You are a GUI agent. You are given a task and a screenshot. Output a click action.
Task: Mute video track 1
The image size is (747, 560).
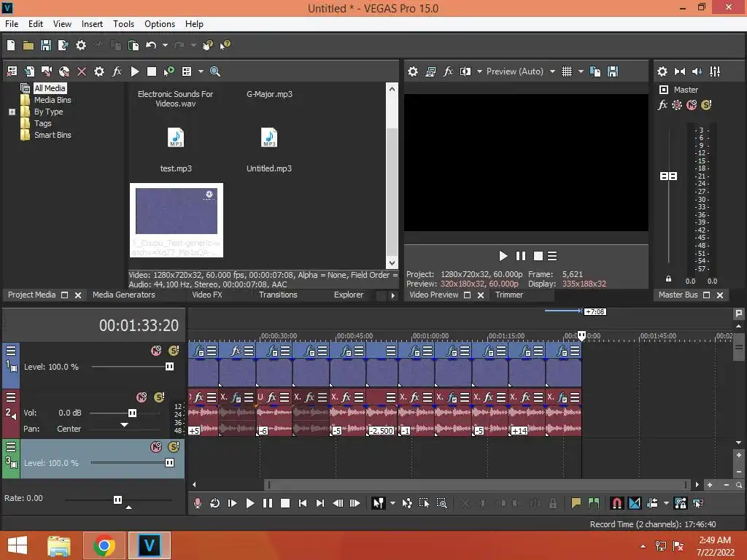[156, 351]
